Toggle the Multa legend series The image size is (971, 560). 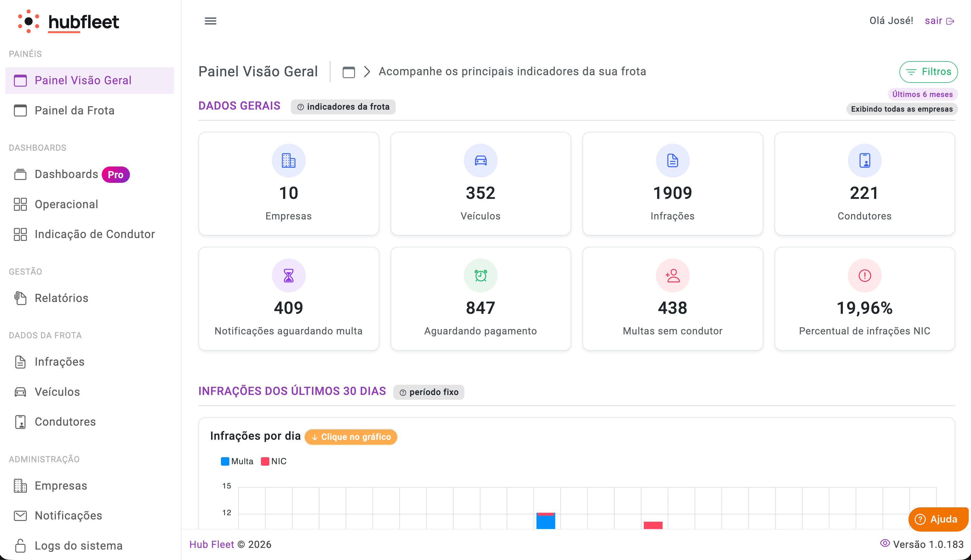(x=237, y=461)
